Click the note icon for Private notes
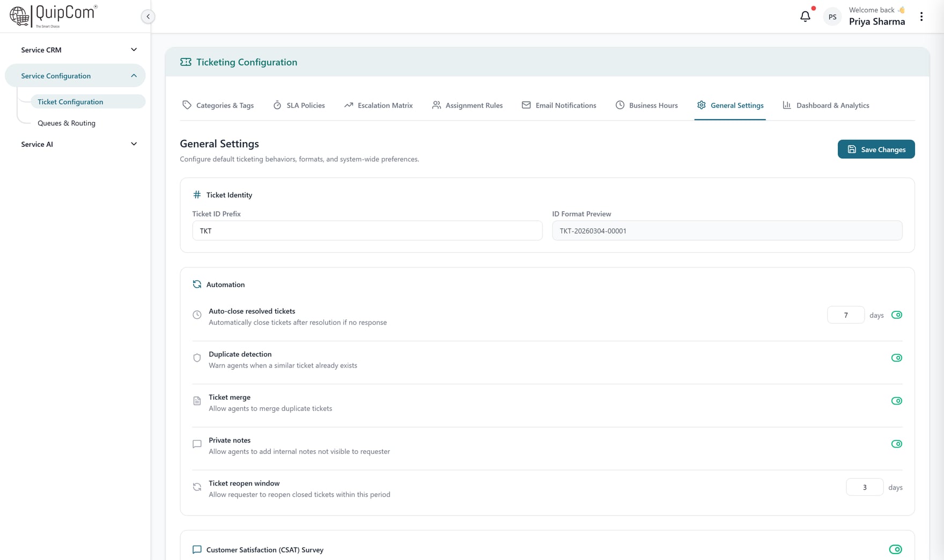Screen dimensions: 944x560 point(197,444)
